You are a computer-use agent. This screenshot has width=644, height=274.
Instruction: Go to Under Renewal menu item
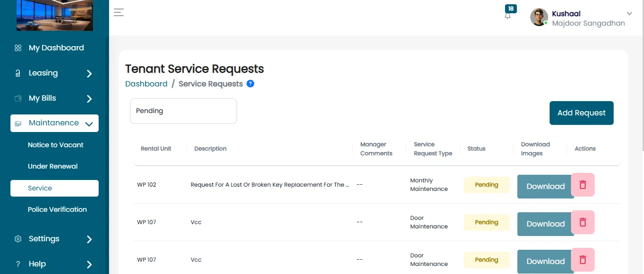(53, 166)
